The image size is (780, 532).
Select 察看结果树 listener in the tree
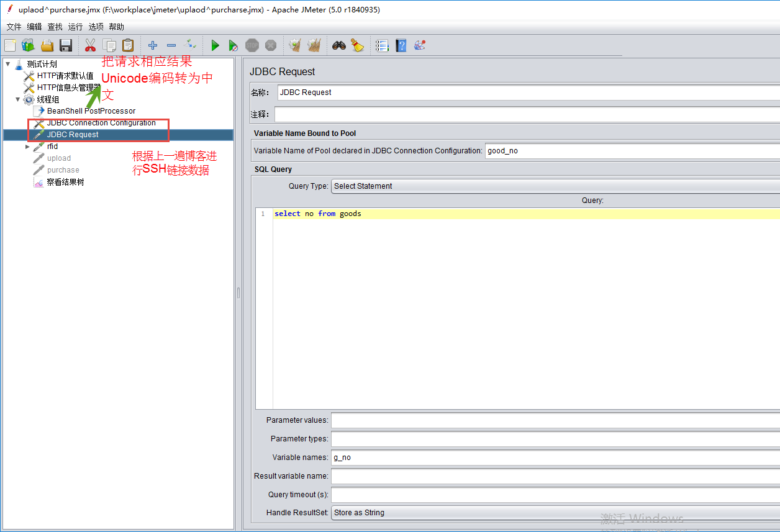65,183
